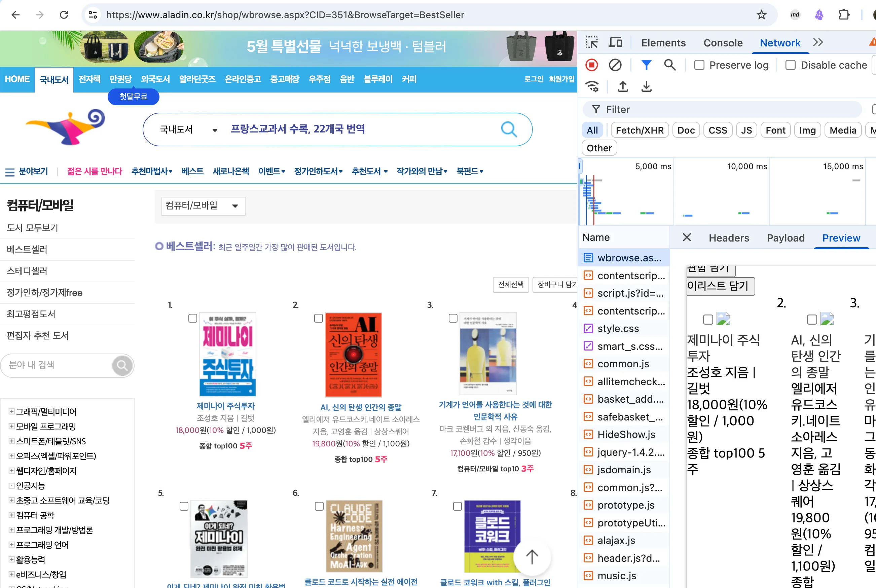
Task: Check the box for 제미나이 주식투자 book
Action: point(193,318)
